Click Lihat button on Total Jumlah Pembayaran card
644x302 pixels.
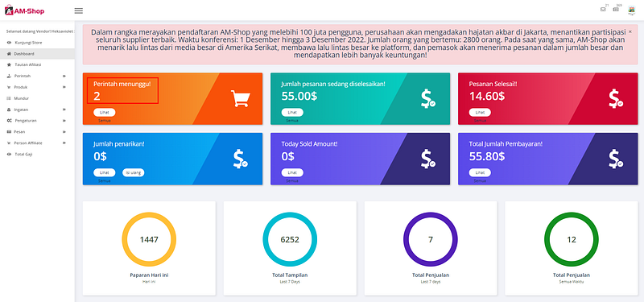click(x=480, y=172)
